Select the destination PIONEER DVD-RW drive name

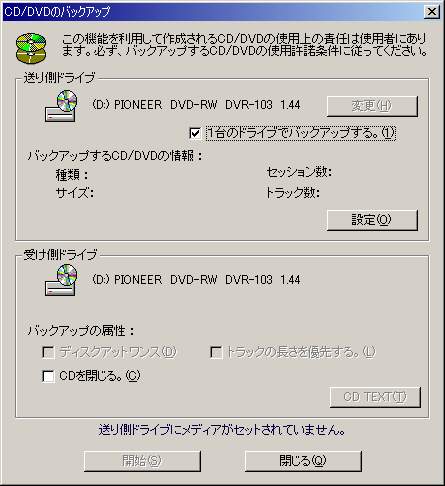tap(196, 280)
